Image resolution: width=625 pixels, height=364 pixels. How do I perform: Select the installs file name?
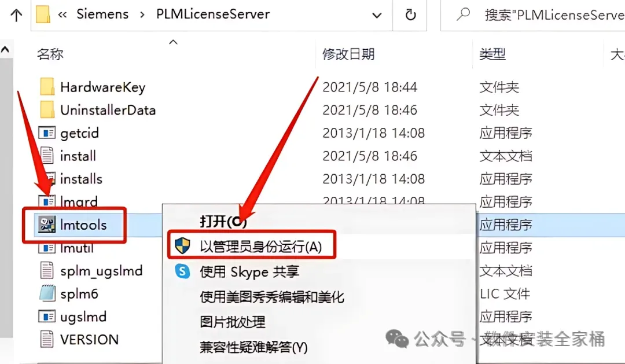pos(81,179)
